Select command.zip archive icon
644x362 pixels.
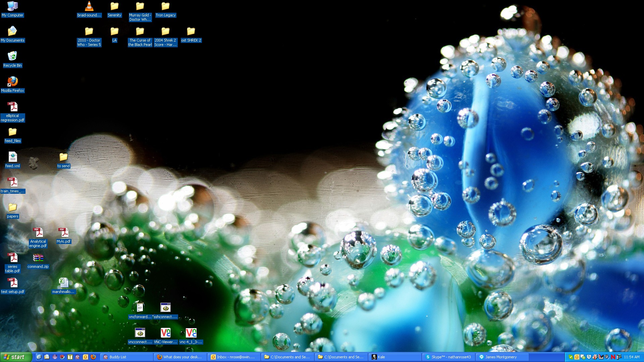pos(38,258)
